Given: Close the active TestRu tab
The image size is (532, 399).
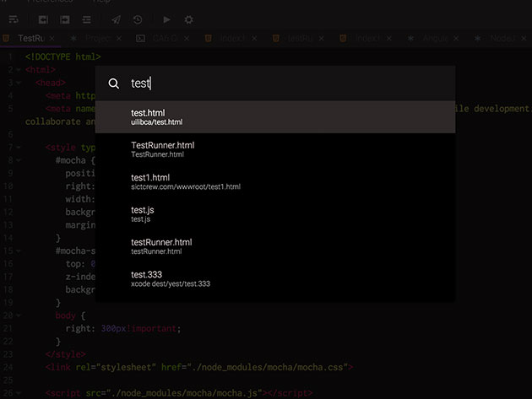Looking at the screenshot, I should click(52, 38).
